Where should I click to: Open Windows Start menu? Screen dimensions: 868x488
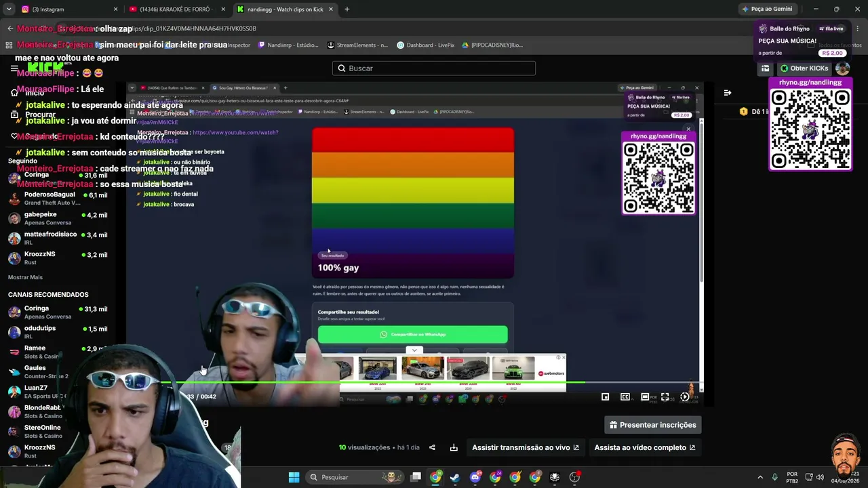coord(294,477)
